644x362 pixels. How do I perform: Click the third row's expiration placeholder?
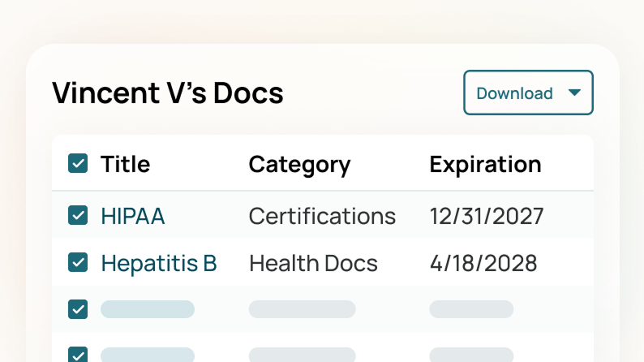[x=470, y=308]
